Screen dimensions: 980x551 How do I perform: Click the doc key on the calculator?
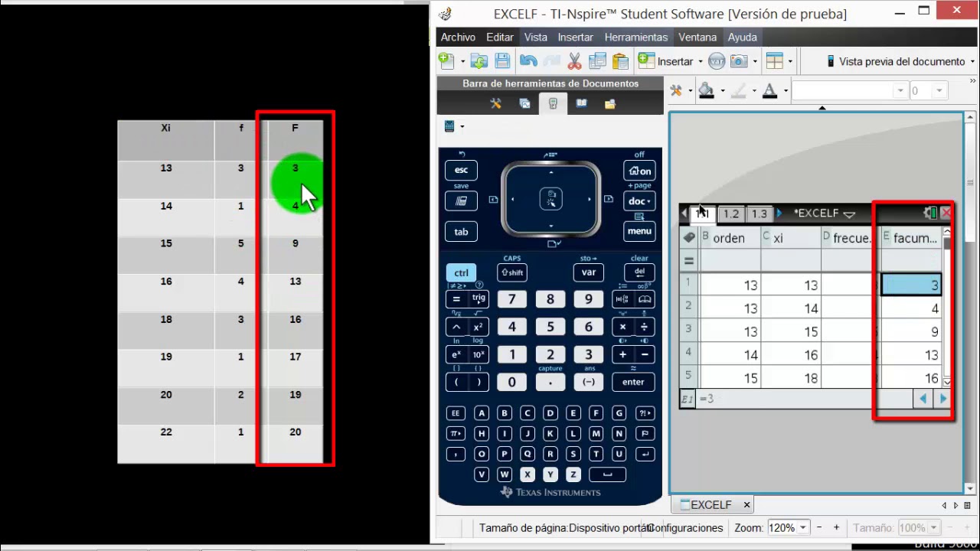click(x=639, y=201)
